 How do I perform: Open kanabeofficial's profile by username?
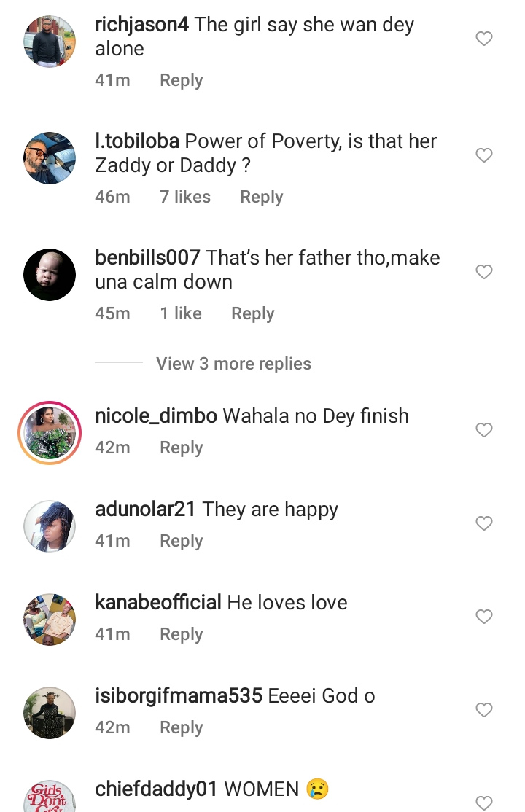pyautogui.click(x=158, y=602)
